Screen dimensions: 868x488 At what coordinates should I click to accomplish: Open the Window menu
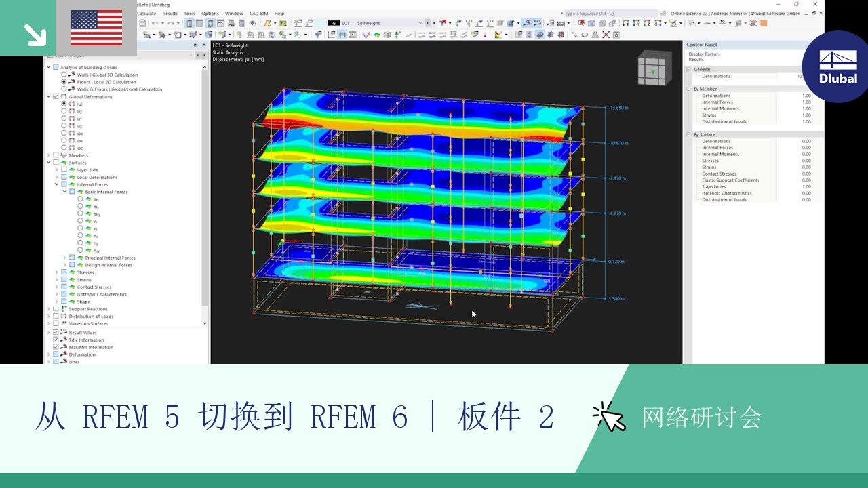click(234, 13)
